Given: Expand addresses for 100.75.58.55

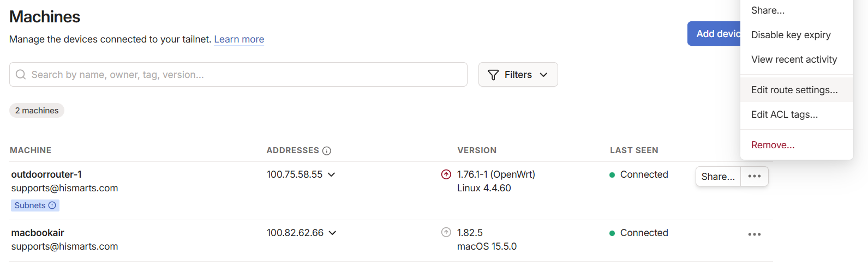Looking at the screenshot, I should click(x=332, y=174).
